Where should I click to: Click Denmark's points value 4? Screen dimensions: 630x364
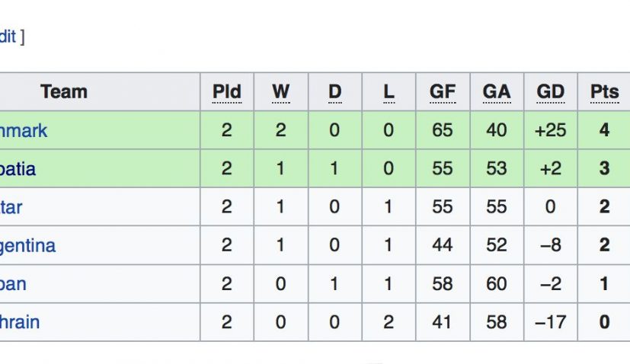pyautogui.click(x=604, y=130)
